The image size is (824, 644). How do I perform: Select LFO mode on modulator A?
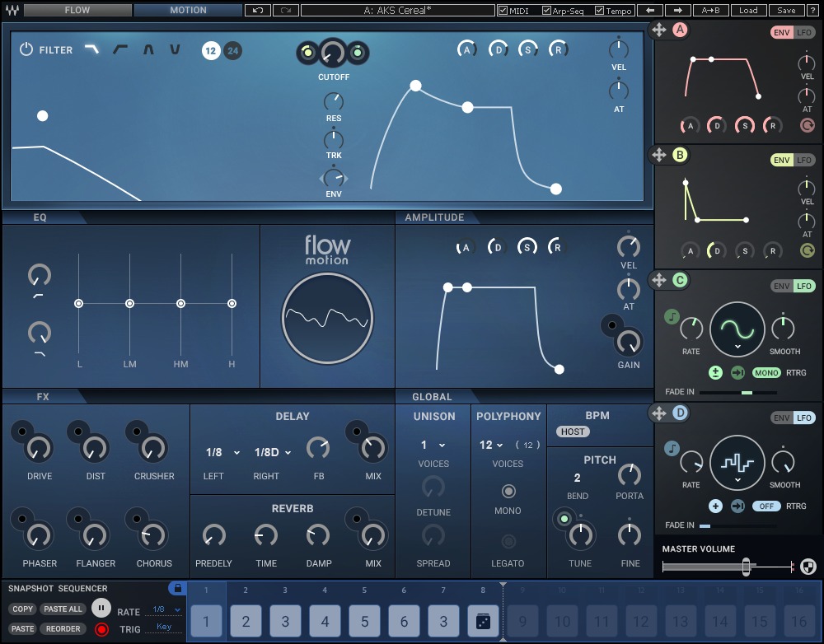point(804,32)
